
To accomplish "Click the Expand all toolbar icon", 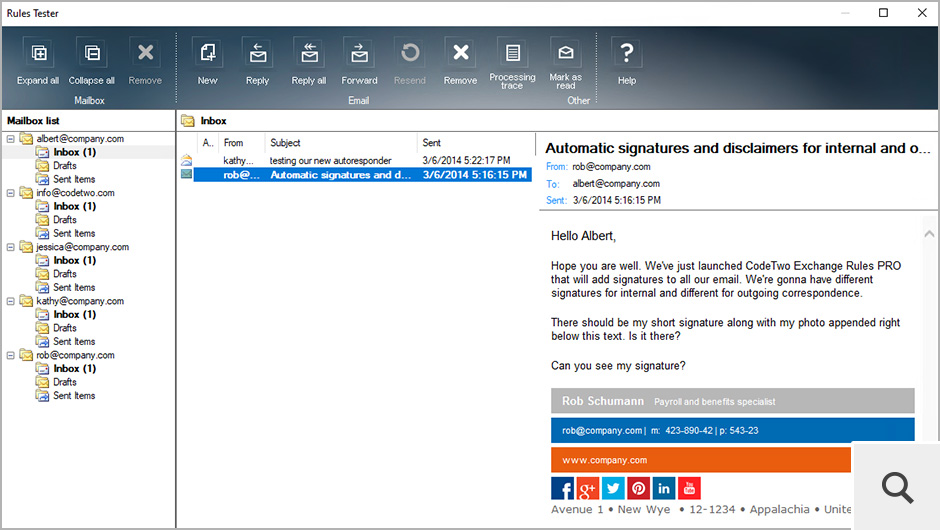I will pos(38,55).
